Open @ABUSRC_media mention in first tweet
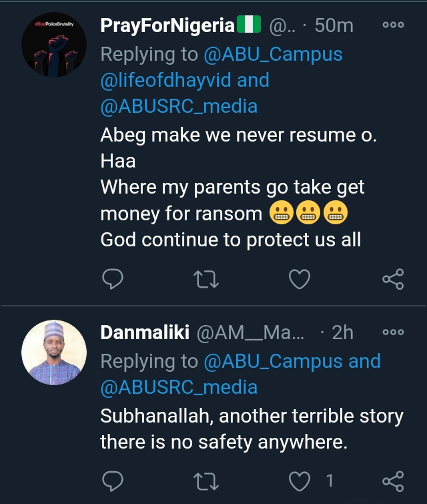Screen dimensions: 427x504 click(x=179, y=106)
